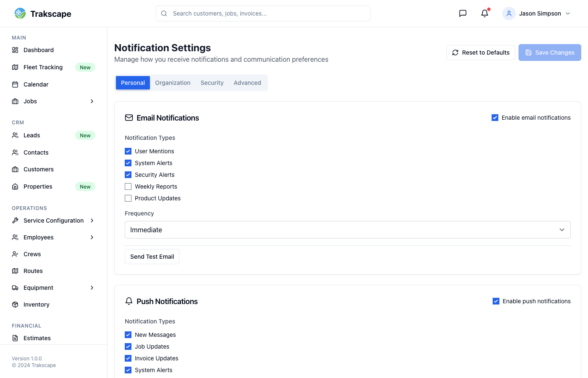Viewport: 588px width, 378px height.
Task: Open the Contacts page
Action: [36, 152]
